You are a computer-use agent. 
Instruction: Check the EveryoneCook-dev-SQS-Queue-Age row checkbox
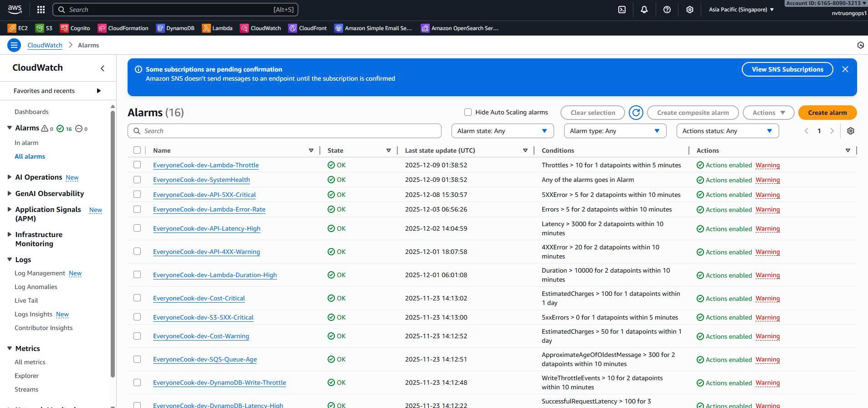click(137, 359)
